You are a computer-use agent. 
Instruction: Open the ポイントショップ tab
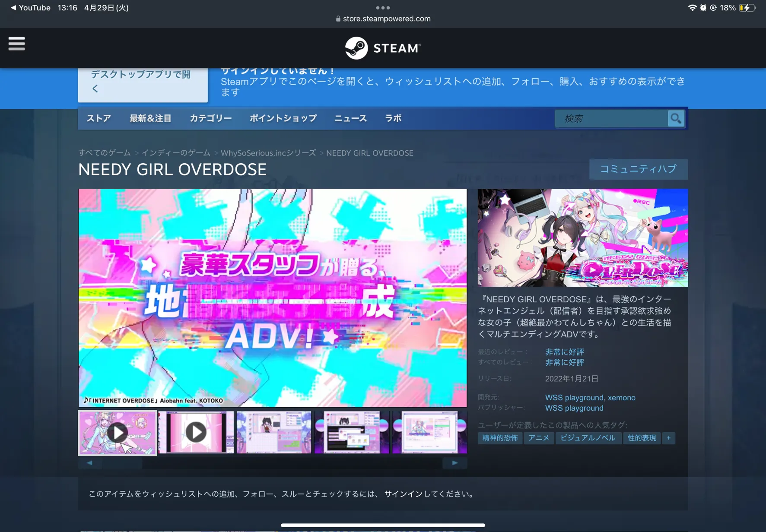tap(283, 118)
